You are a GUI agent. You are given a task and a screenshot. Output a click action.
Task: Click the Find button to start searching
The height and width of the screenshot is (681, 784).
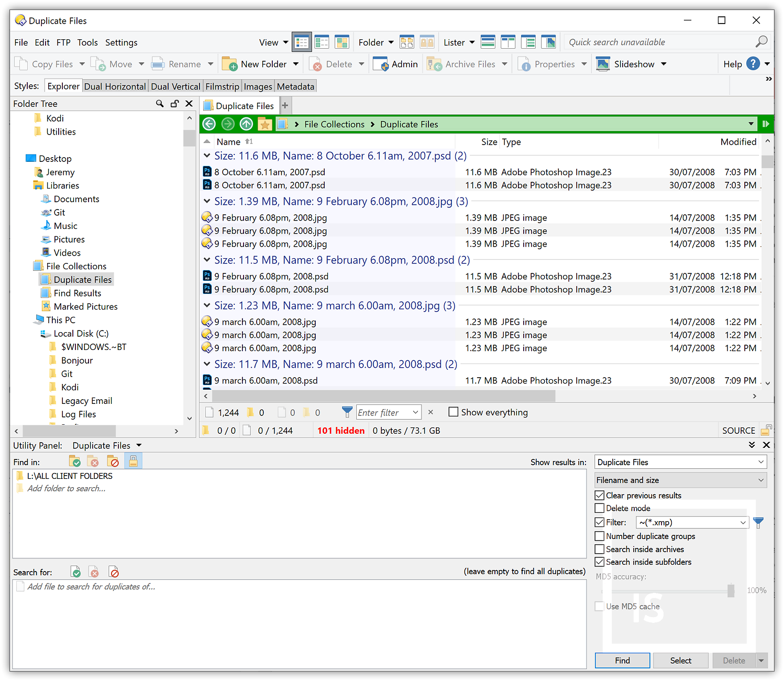point(622,660)
